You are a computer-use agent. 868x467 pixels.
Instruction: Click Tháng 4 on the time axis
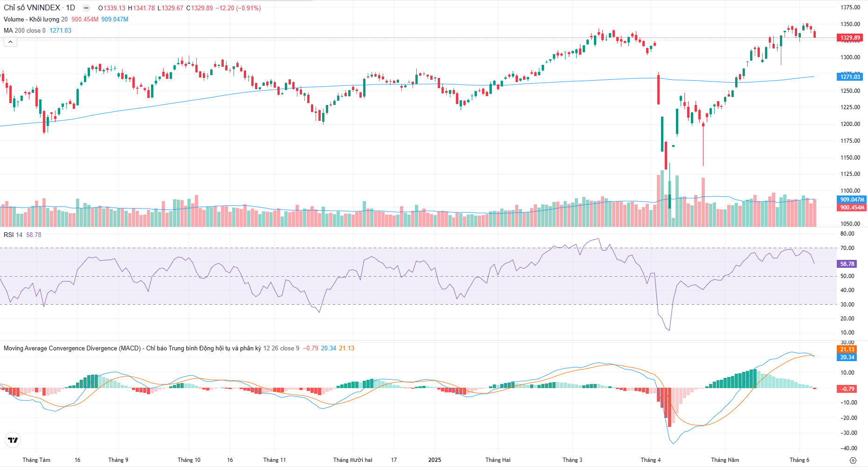[x=651, y=460]
